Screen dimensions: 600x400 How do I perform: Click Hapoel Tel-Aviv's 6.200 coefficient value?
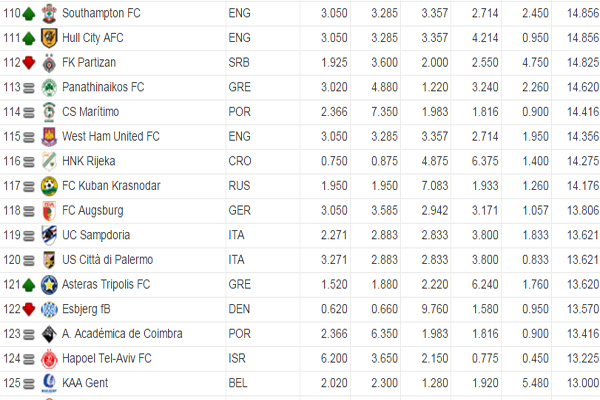click(335, 357)
